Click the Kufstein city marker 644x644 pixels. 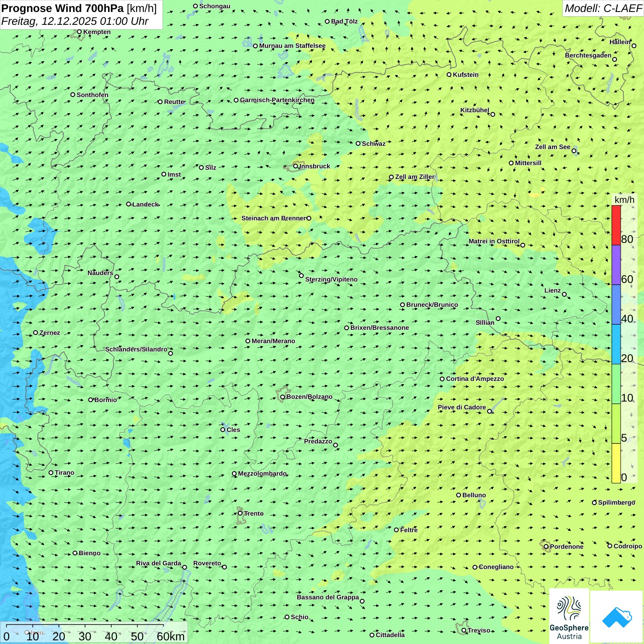click(449, 75)
